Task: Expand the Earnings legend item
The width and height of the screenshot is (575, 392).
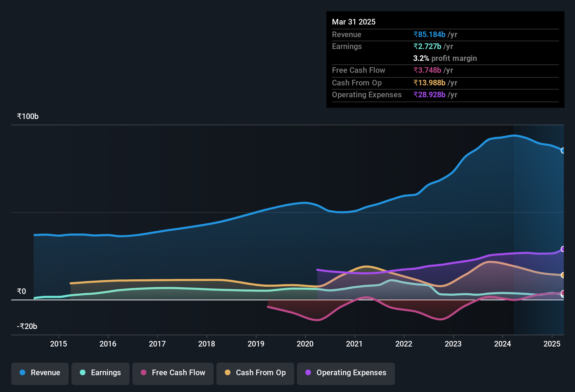Action: (100, 373)
